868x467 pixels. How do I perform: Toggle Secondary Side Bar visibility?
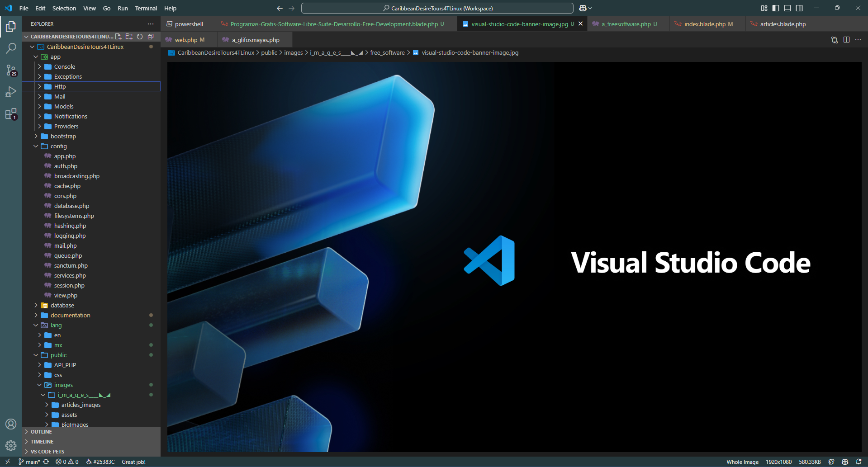[799, 8]
